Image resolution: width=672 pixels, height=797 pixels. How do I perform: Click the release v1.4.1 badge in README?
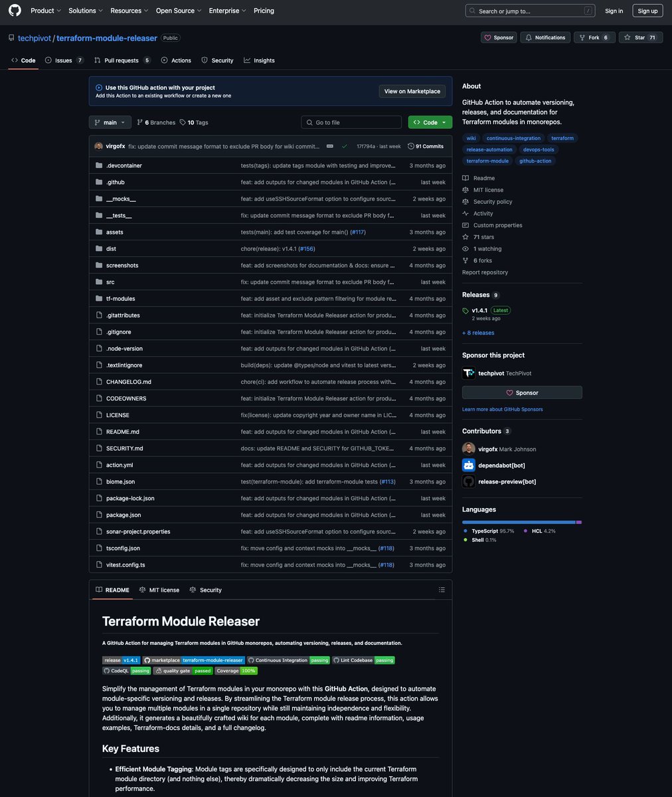(121, 660)
